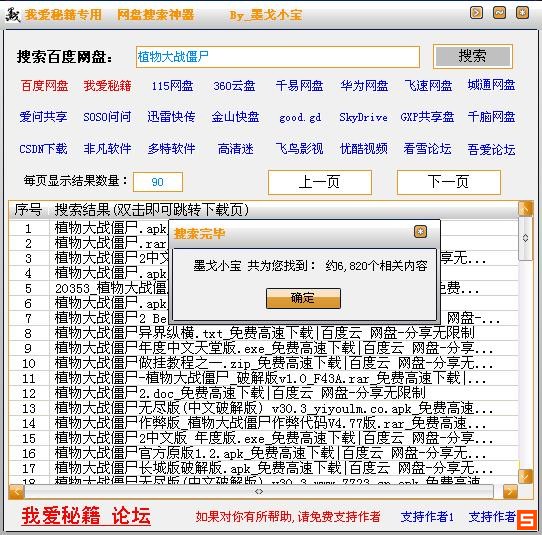
Task: Select 吾爱论坛 search source
Action: click(x=492, y=150)
